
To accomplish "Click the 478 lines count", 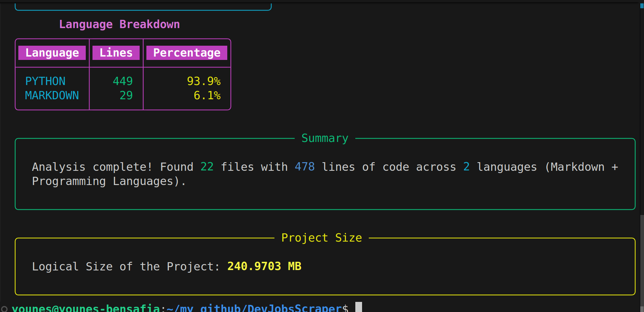I will (x=305, y=167).
